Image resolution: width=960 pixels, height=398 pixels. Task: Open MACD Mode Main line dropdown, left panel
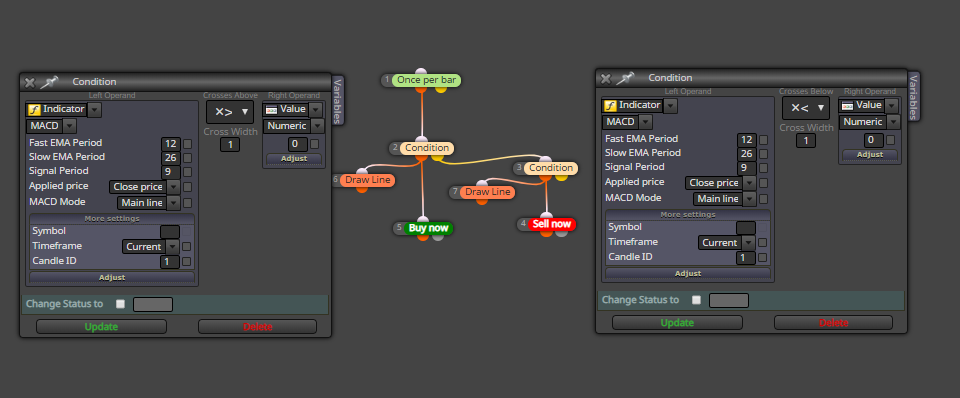[173, 203]
